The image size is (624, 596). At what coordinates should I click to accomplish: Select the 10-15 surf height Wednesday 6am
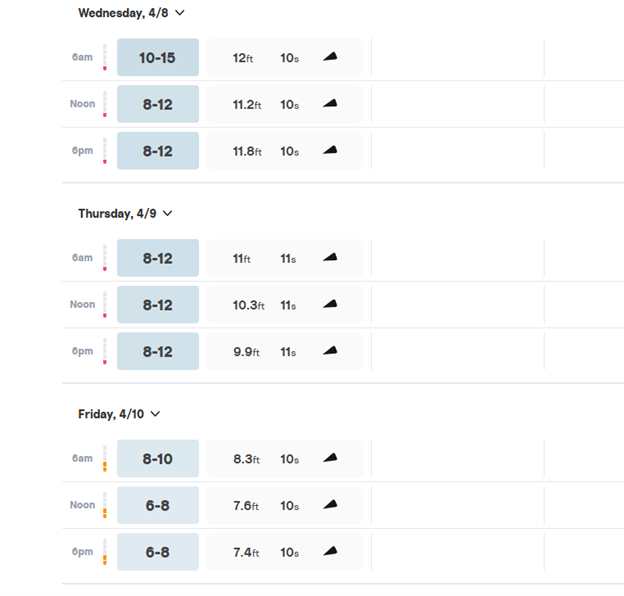[x=157, y=57]
